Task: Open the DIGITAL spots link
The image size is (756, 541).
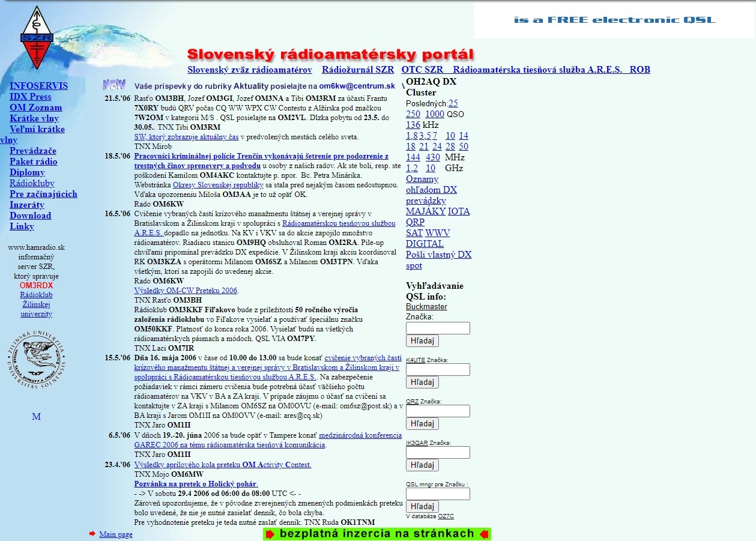Action: (x=425, y=244)
